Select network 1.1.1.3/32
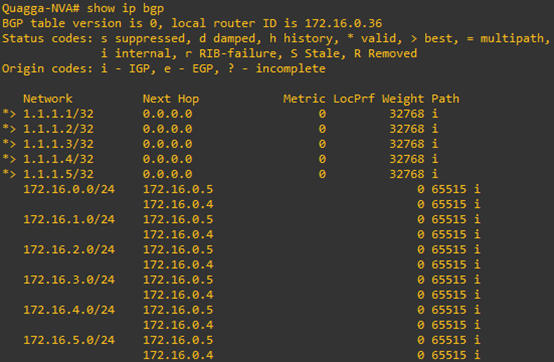Image resolution: width=554 pixels, height=362 pixels. [x=58, y=144]
